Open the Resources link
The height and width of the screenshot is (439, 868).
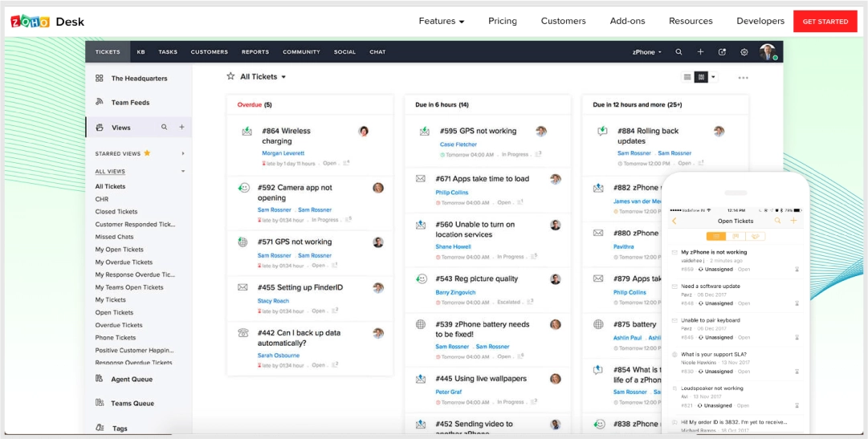pyautogui.click(x=691, y=21)
